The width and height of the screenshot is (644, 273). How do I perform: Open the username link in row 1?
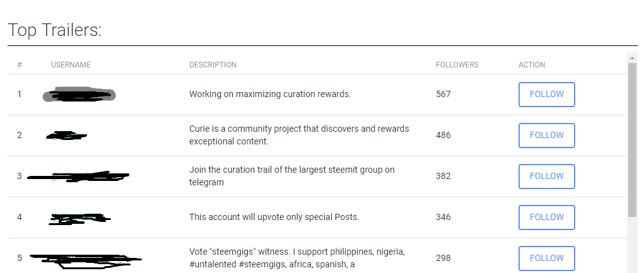click(79, 95)
